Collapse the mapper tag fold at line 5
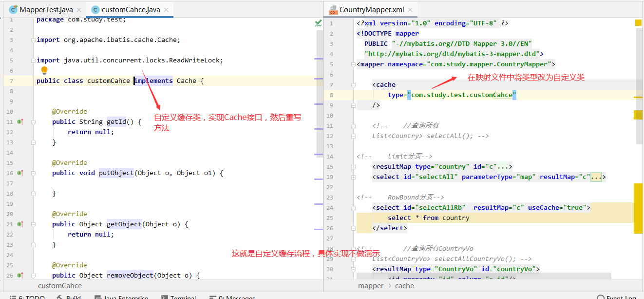Viewport: 644px width, 299px height. pos(354,64)
